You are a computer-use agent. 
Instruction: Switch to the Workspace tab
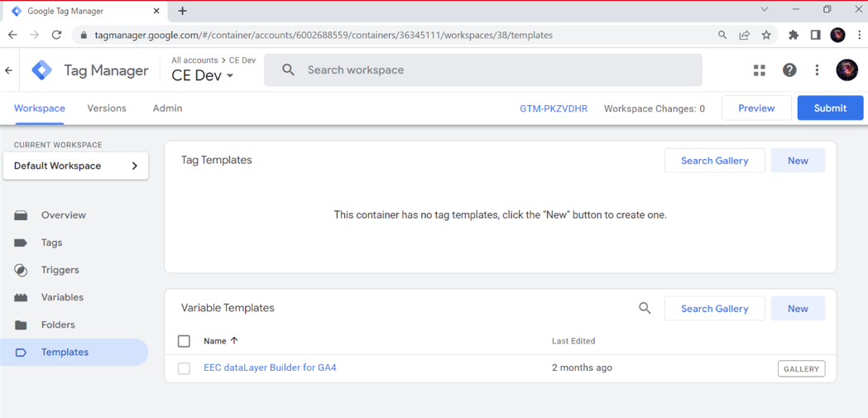pos(39,108)
